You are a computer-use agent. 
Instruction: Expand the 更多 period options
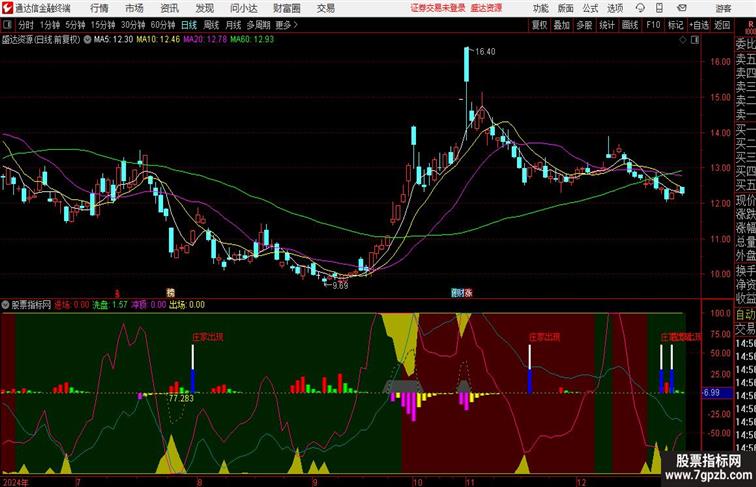point(286,25)
